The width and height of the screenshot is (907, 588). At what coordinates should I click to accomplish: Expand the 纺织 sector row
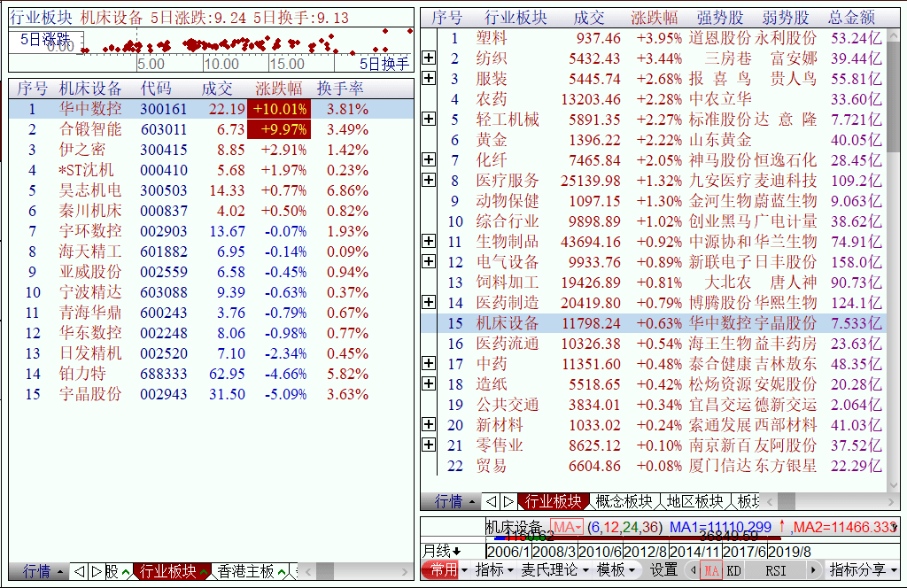click(x=429, y=58)
